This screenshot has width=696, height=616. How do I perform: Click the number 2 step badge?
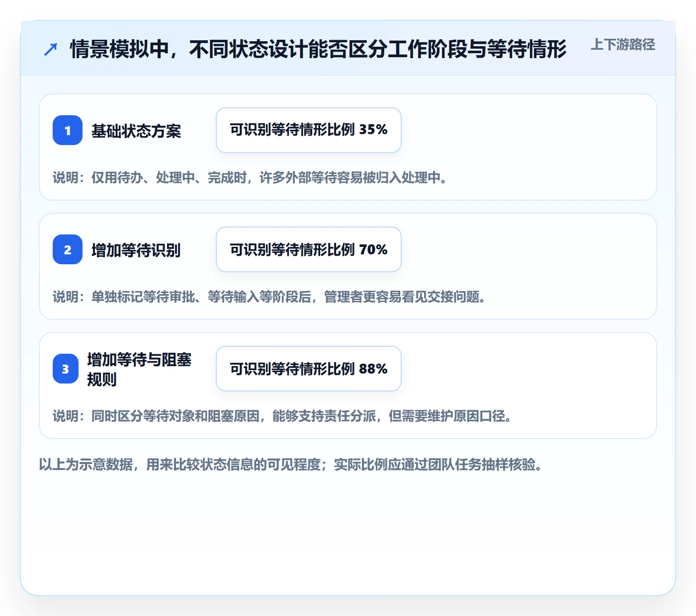[x=68, y=249]
